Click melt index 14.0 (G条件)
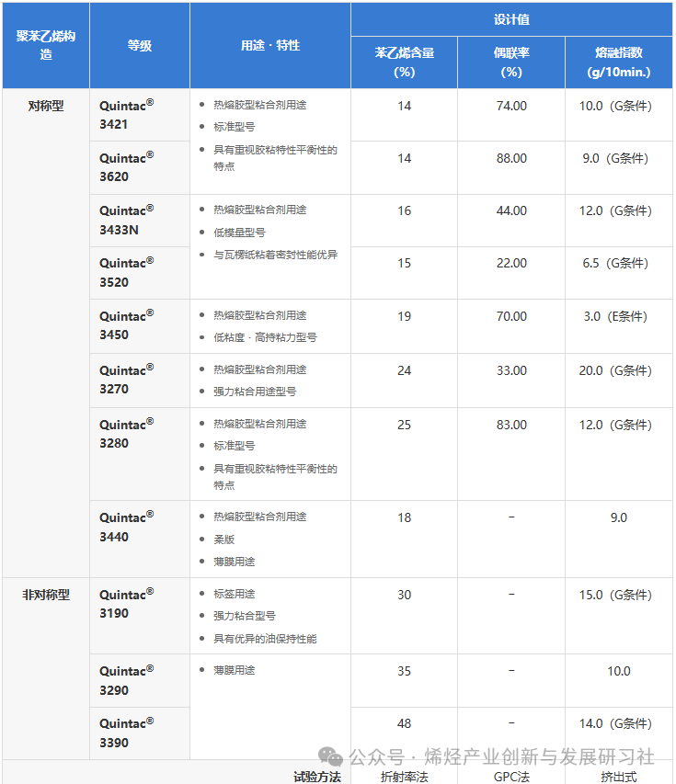 (616, 723)
